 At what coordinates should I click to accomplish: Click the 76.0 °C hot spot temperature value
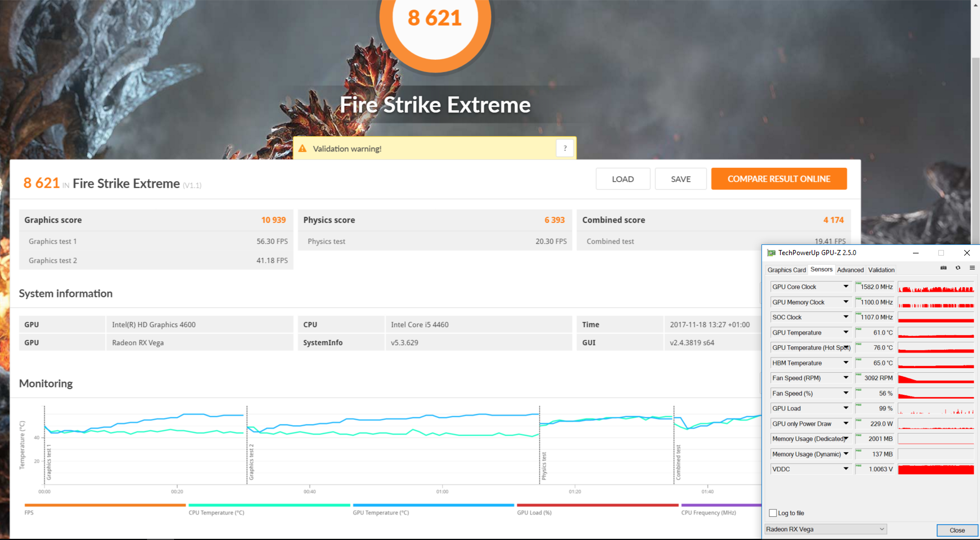click(883, 347)
